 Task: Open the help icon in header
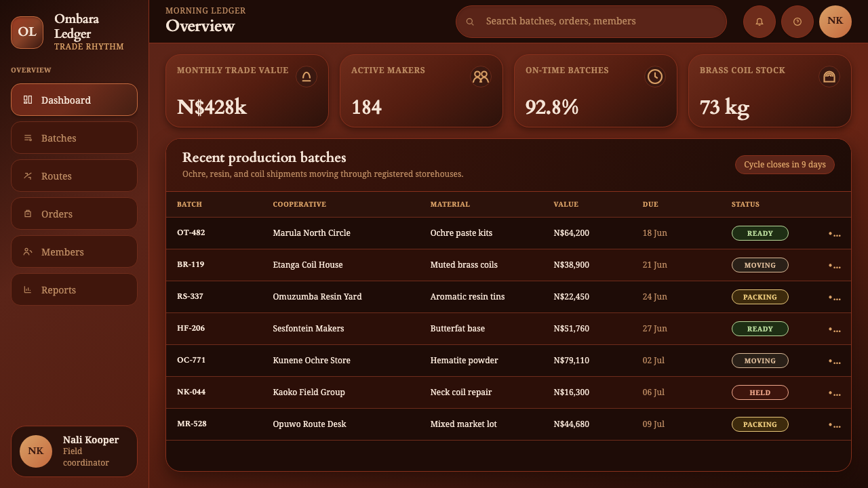click(797, 22)
